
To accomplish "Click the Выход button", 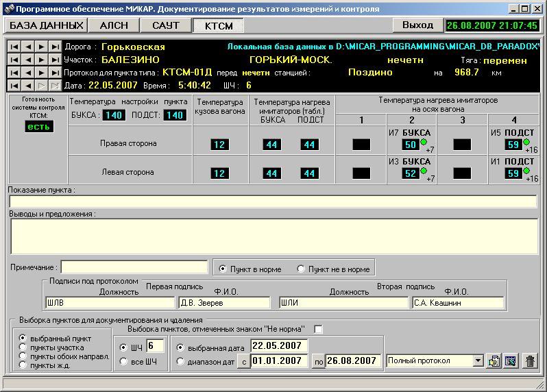I will click(417, 25).
